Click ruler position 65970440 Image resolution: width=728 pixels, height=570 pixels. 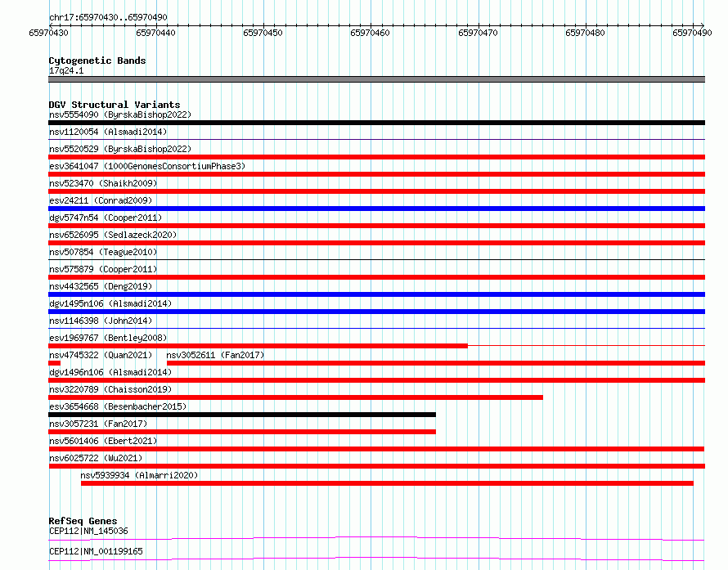tap(155, 33)
